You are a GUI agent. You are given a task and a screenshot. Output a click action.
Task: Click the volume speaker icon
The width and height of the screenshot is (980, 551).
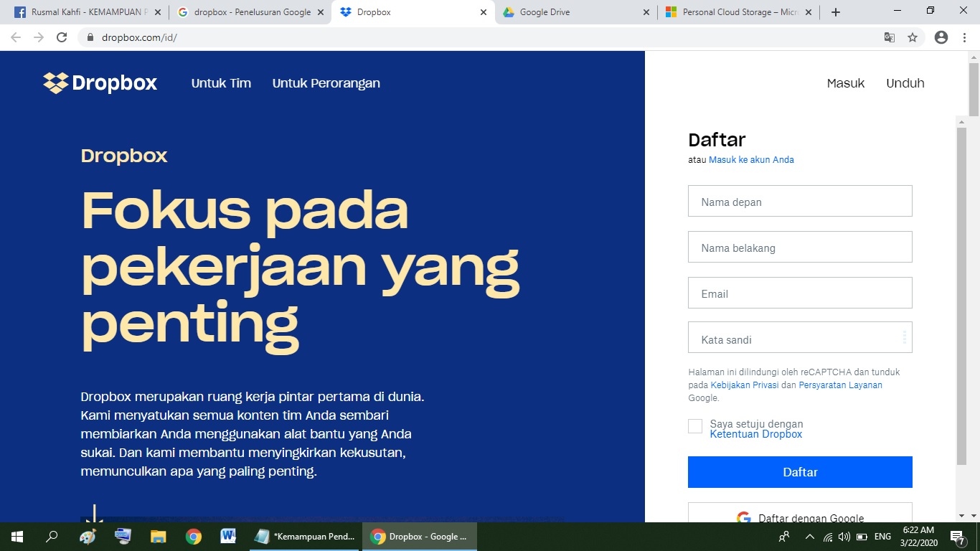[844, 537]
